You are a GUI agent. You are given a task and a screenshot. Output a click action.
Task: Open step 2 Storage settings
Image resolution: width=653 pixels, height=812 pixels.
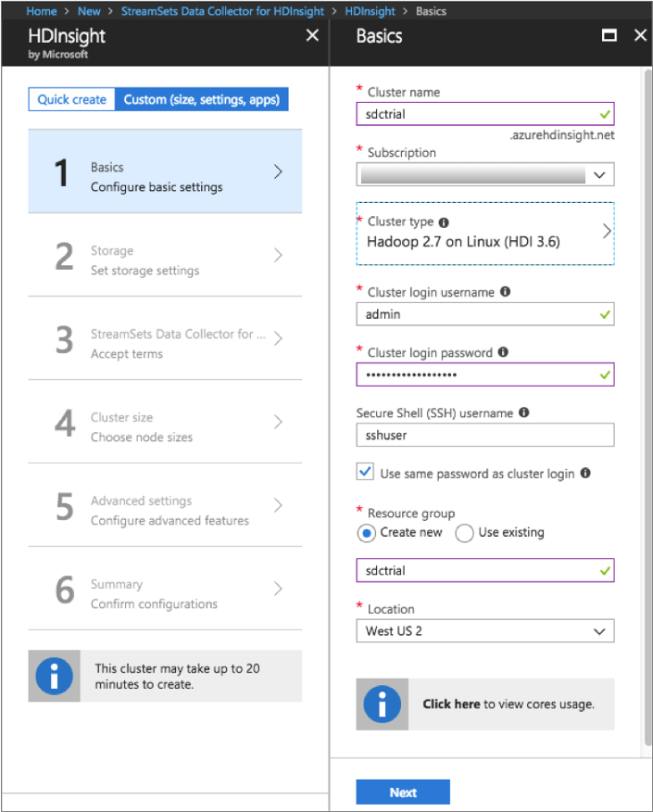[165, 255]
